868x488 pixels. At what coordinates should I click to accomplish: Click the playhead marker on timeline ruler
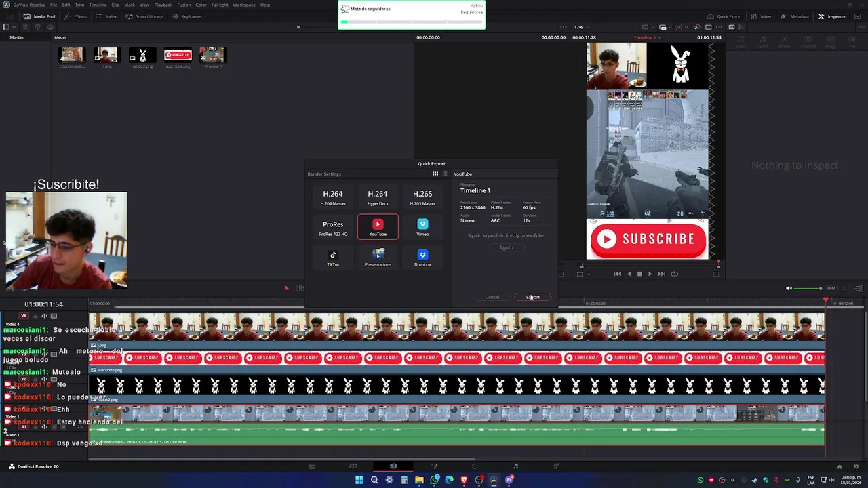(825, 299)
